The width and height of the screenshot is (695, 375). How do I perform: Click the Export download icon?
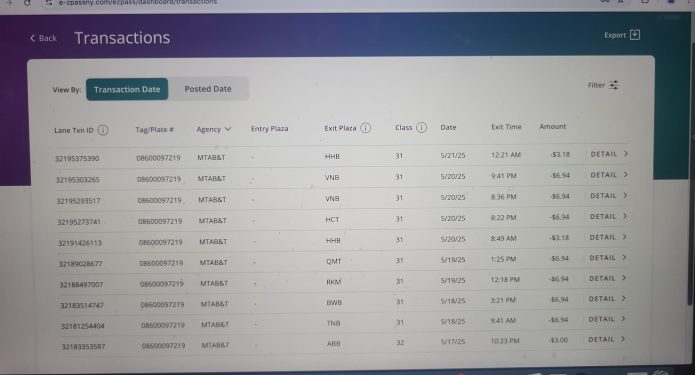point(635,35)
